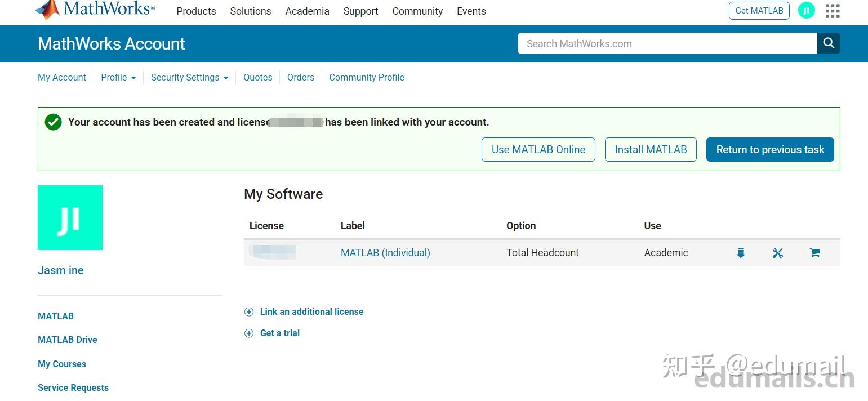This screenshot has height=401, width=868.
Task: Click the download icon for MATLAB license
Action: (741, 253)
